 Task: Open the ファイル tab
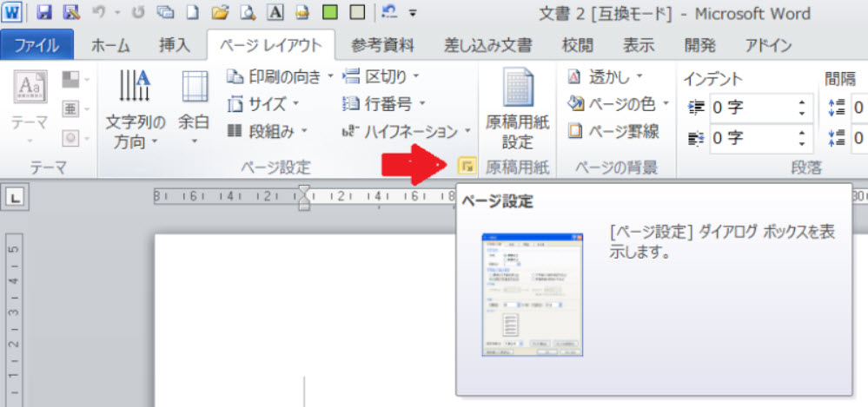pos(36,45)
